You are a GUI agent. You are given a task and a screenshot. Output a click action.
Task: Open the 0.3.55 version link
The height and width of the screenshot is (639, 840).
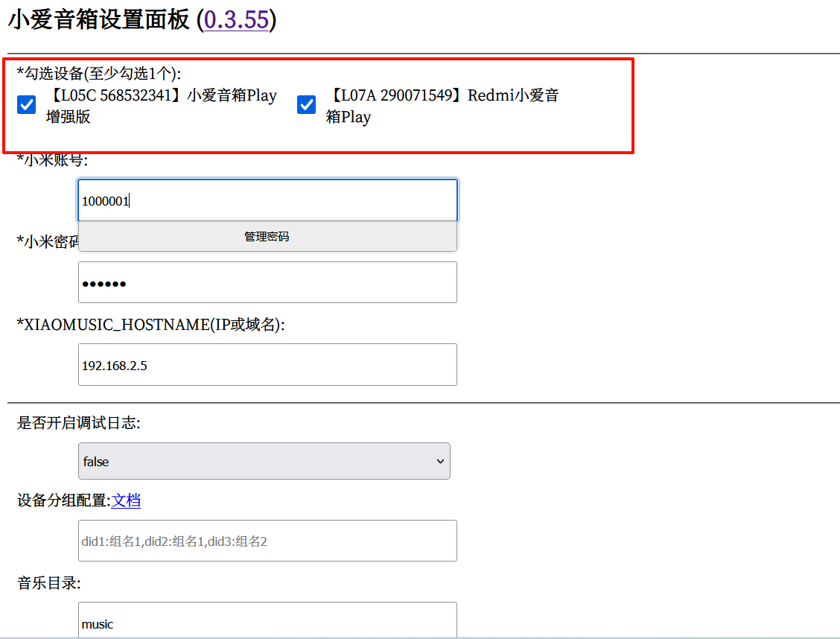(x=236, y=19)
